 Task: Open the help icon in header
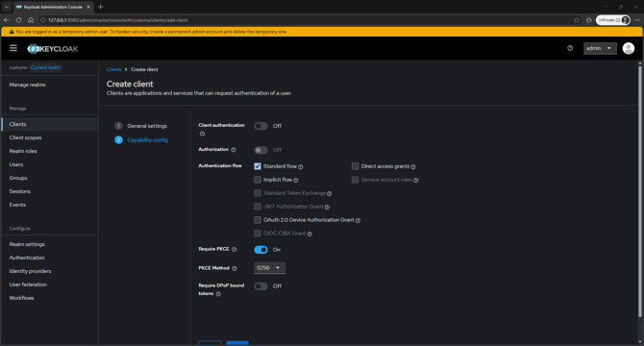point(570,48)
